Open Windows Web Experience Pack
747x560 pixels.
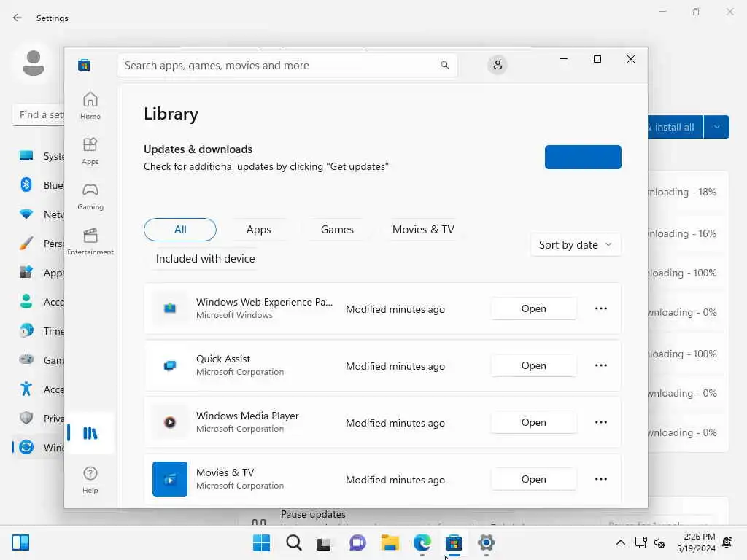[533, 308]
